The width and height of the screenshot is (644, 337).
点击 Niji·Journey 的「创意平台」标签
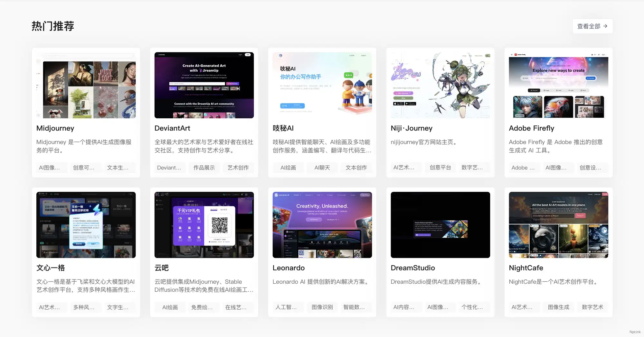click(x=440, y=167)
